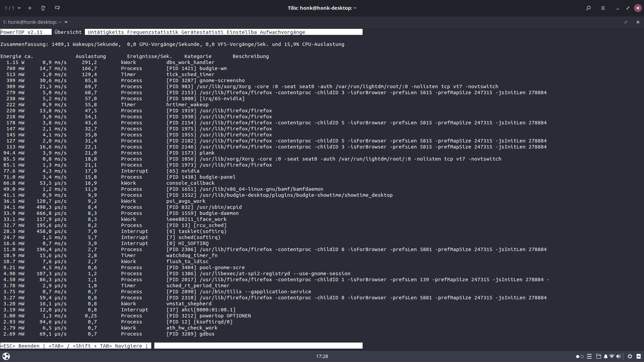Select the [PID 1573] plank row
The width and height of the screenshot is (644, 362).
point(108,153)
